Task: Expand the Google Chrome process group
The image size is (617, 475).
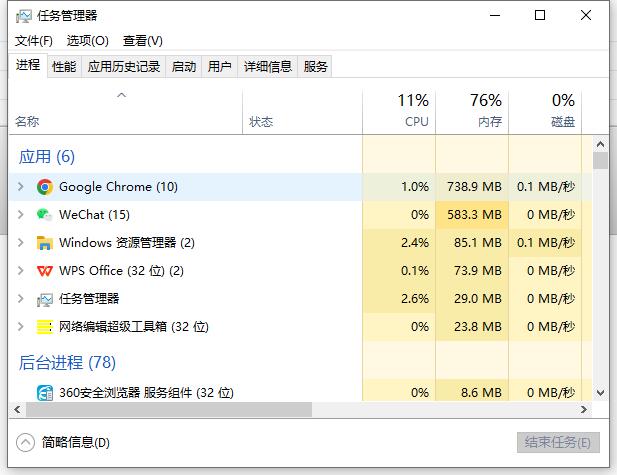Action: click(x=21, y=187)
